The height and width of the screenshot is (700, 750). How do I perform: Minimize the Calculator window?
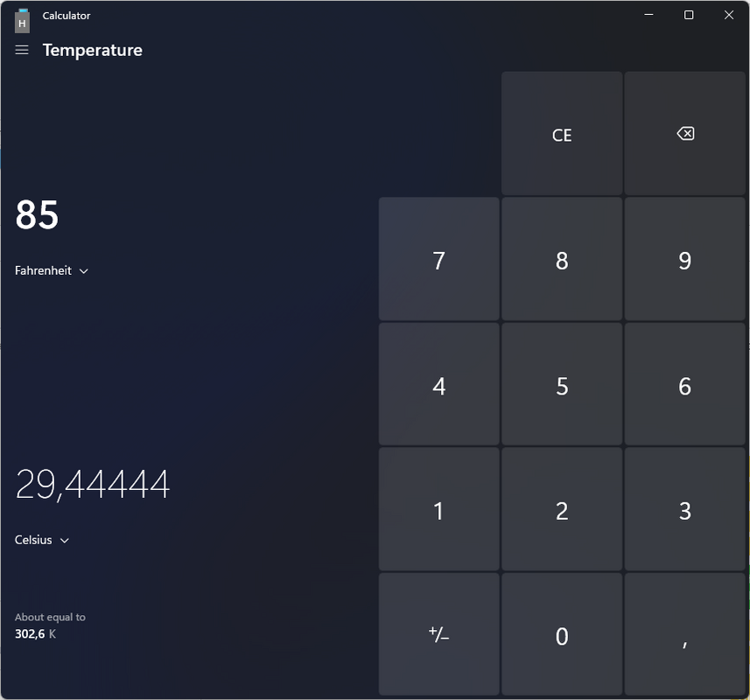[x=648, y=15]
